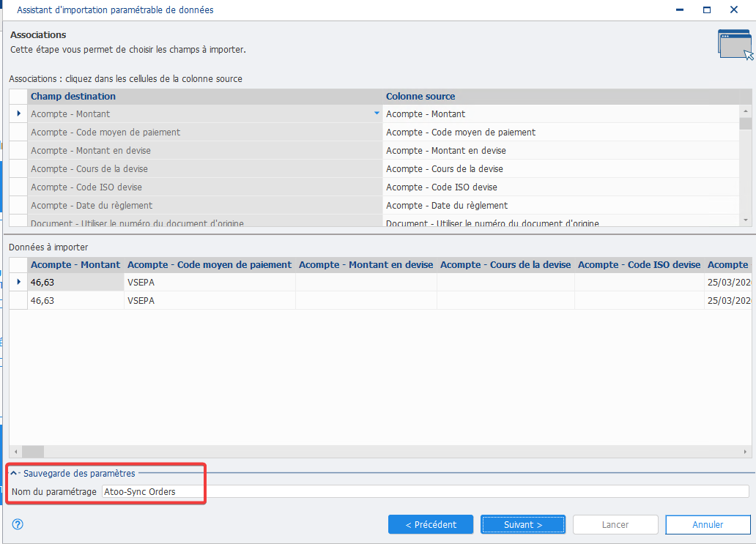
Task: Click the wizard window icon at top right
Action: pos(735,45)
